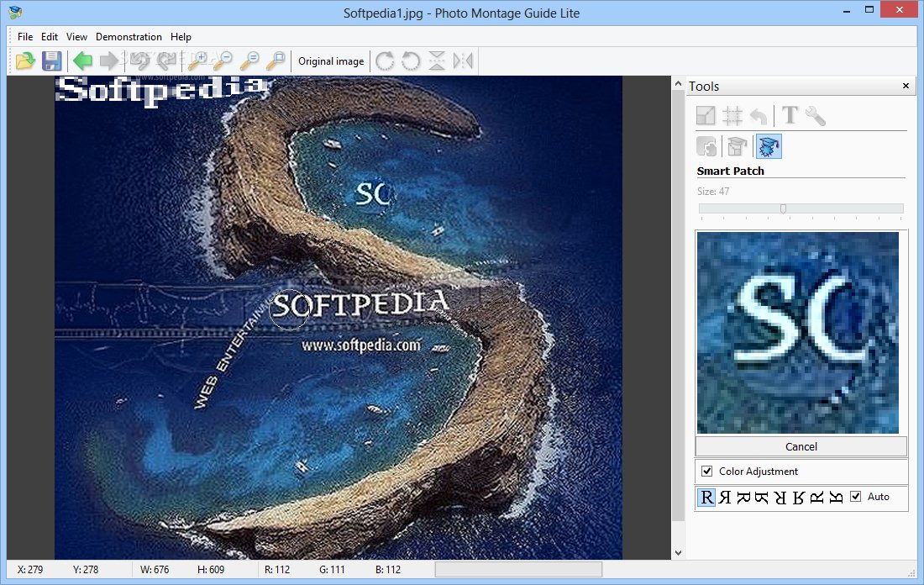The image size is (924, 585).
Task: Save image with the floppy disk icon
Action: (52, 61)
